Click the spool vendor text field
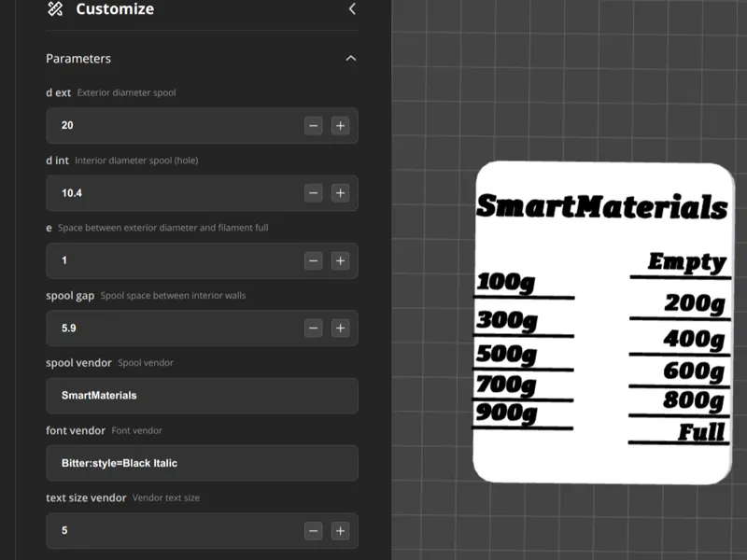This screenshot has height=560, width=747. pyautogui.click(x=202, y=396)
